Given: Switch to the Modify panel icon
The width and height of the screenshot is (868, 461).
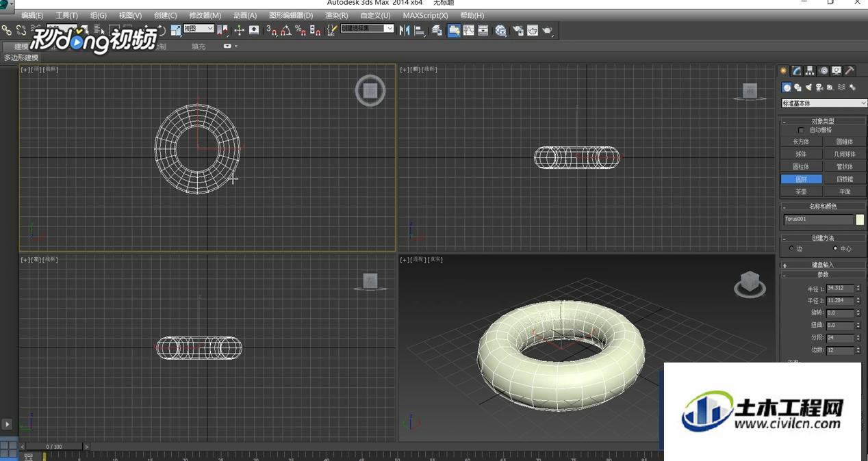Looking at the screenshot, I should 796,70.
